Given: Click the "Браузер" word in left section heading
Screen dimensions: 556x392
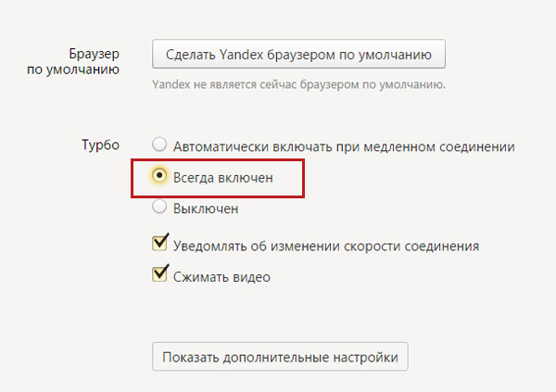Looking at the screenshot, I should (95, 52).
